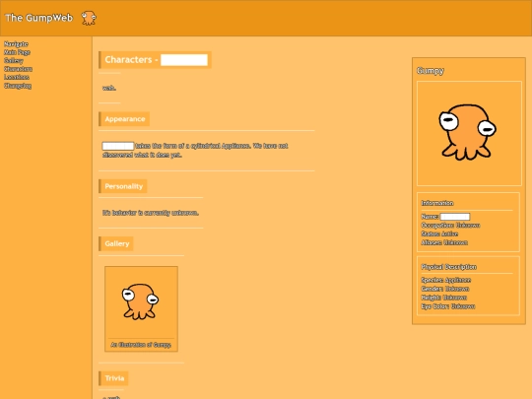Viewport: 532px width, 399px height.
Task: Click 'Gender: Unknown' in infobox
Action: tap(445, 289)
